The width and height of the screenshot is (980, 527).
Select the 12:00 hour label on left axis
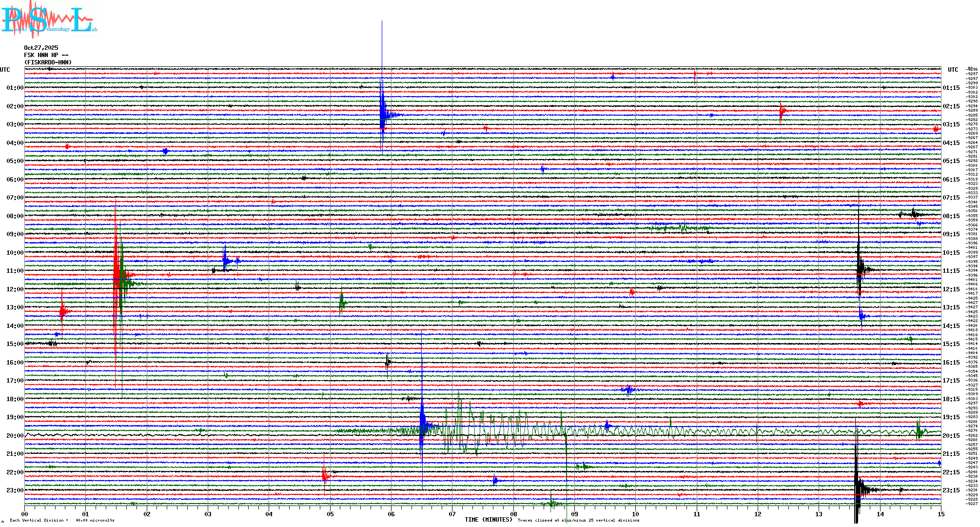point(15,289)
